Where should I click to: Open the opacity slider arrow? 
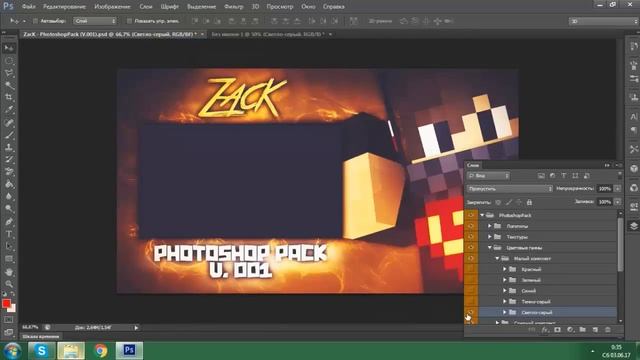pos(617,189)
